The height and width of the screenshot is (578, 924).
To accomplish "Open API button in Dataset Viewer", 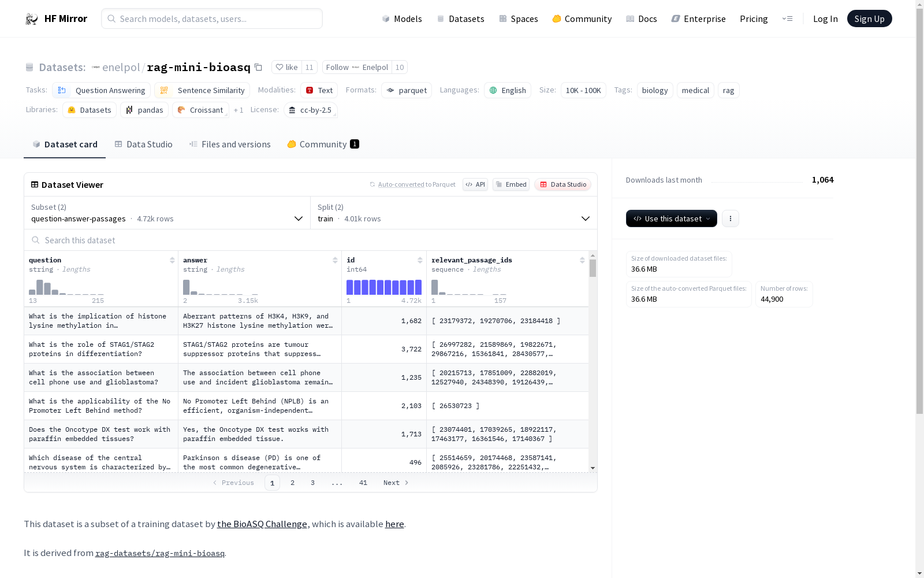I will [475, 184].
